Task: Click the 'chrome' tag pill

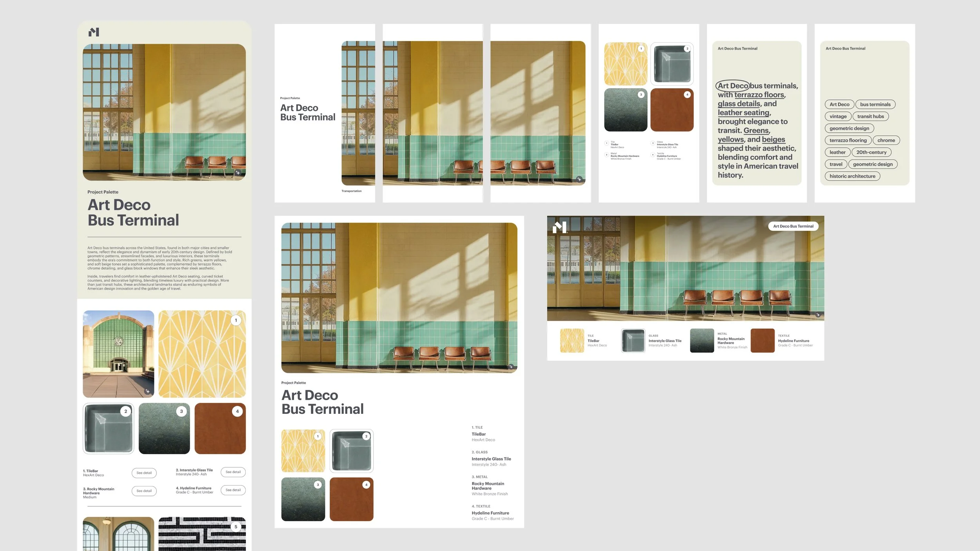Action: point(886,140)
